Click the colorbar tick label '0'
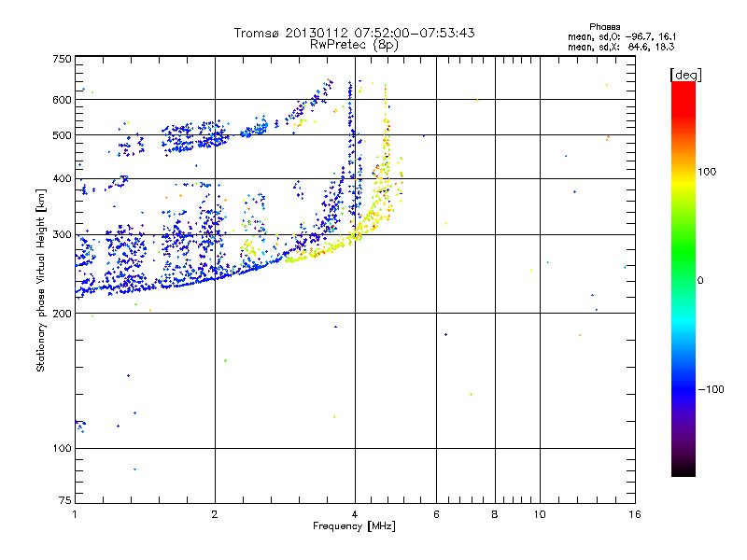The height and width of the screenshot is (560, 747). (x=700, y=280)
